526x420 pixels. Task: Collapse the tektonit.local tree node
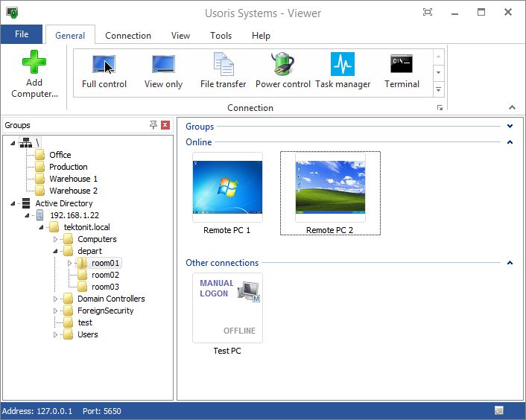pyautogui.click(x=41, y=227)
